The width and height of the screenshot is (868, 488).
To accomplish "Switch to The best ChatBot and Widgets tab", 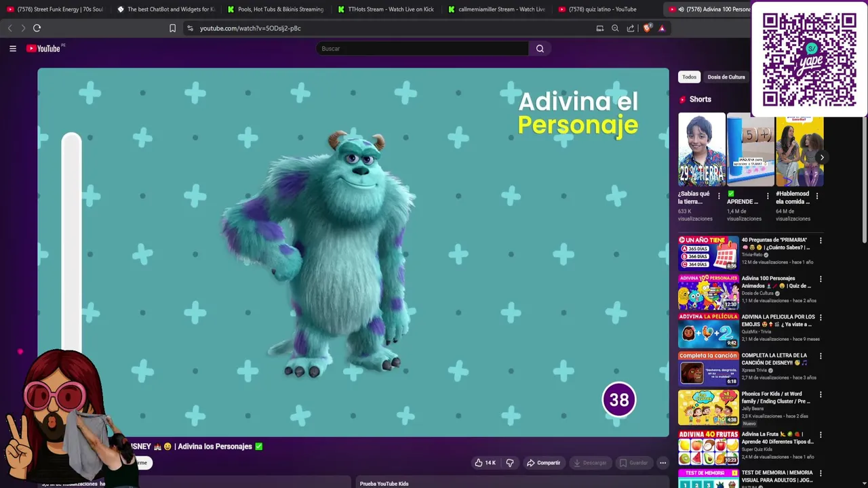I will point(166,9).
